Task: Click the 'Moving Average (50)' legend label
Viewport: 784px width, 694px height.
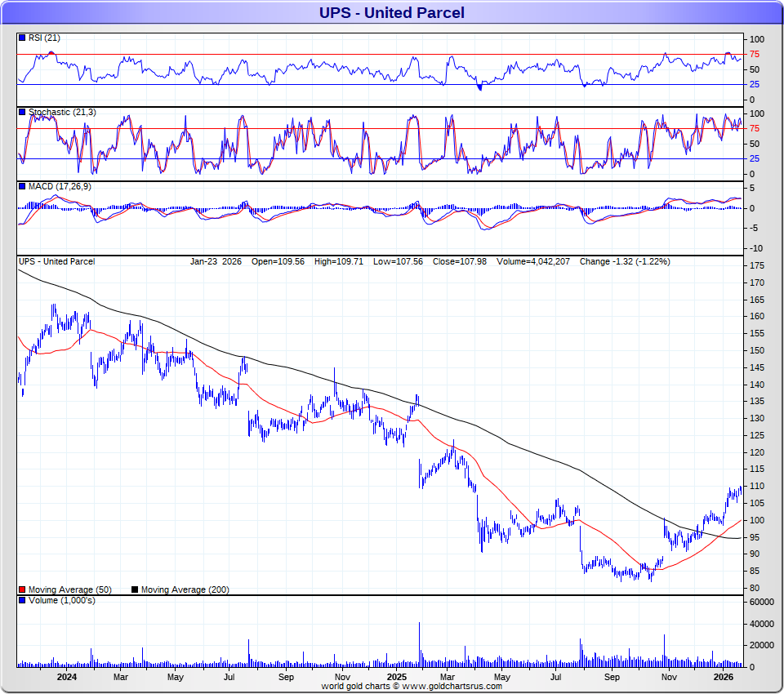Action: 69,589
